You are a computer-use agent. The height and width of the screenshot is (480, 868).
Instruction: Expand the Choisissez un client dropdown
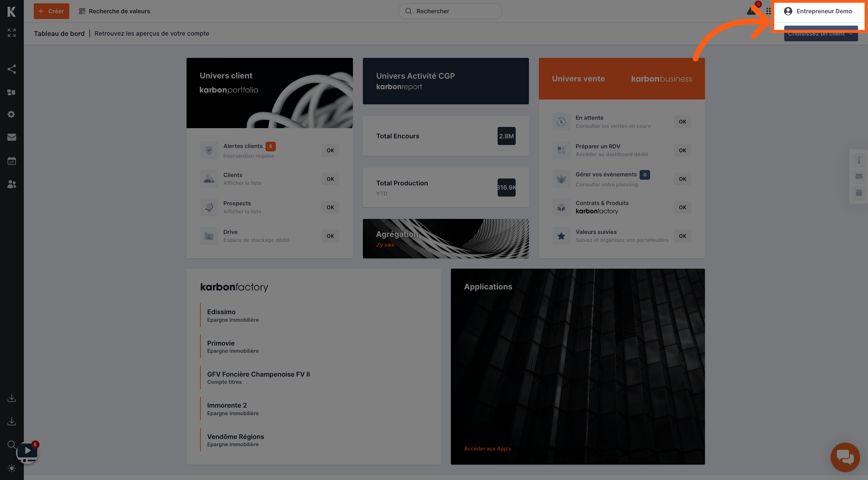click(x=821, y=33)
